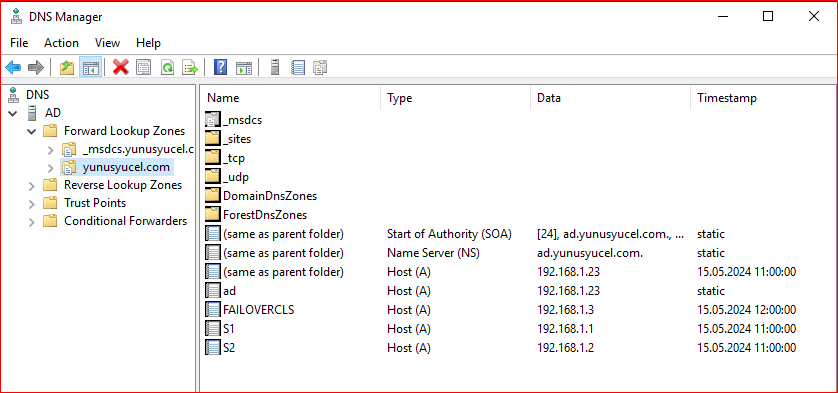Maximize the DNS Manager window
The height and width of the screenshot is (393, 838).
coord(768,17)
